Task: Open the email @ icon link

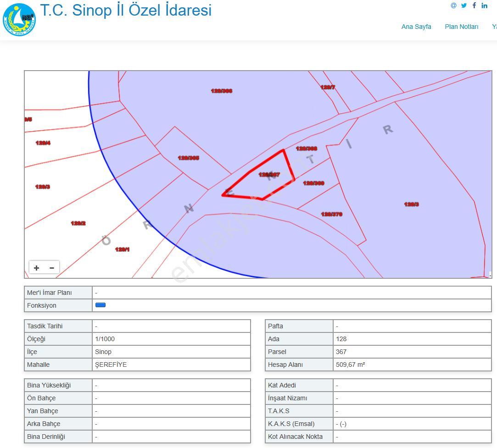Action: click(x=453, y=6)
